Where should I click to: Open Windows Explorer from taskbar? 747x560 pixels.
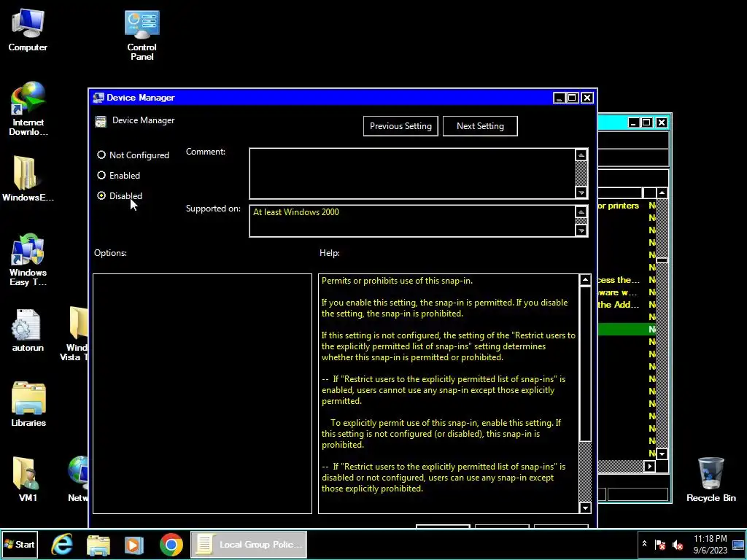click(98, 544)
